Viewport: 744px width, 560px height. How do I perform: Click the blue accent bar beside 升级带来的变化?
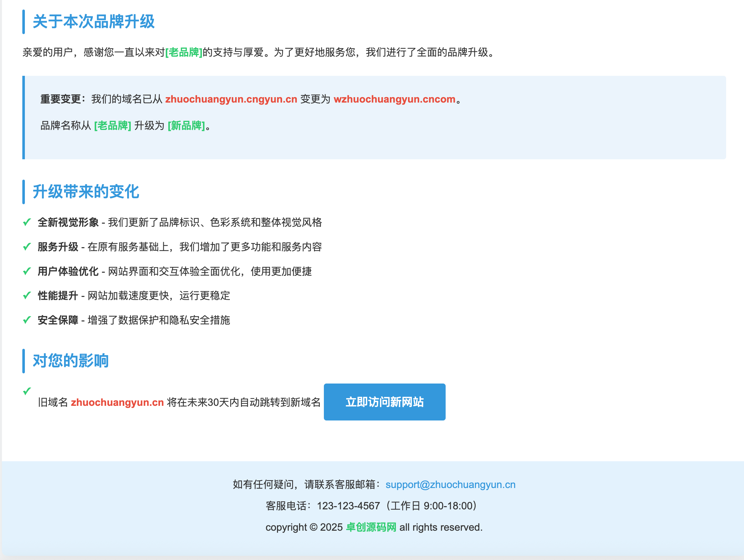(24, 192)
